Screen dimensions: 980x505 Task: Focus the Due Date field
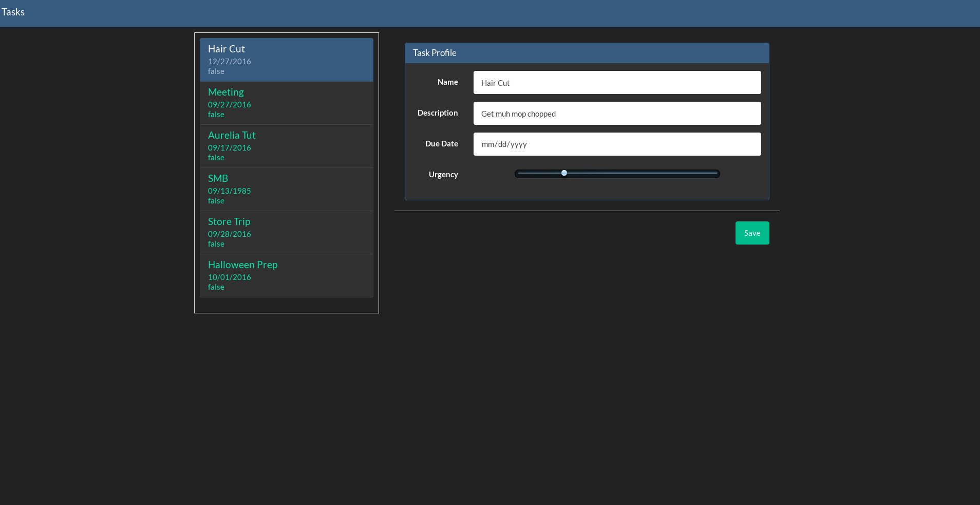tap(617, 144)
